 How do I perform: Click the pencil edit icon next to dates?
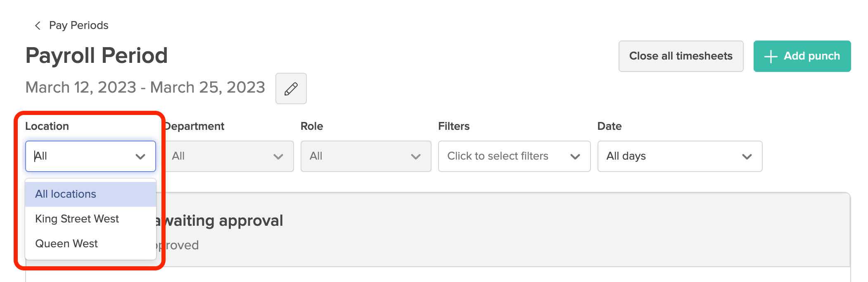pyautogui.click(x=291, y=88)
